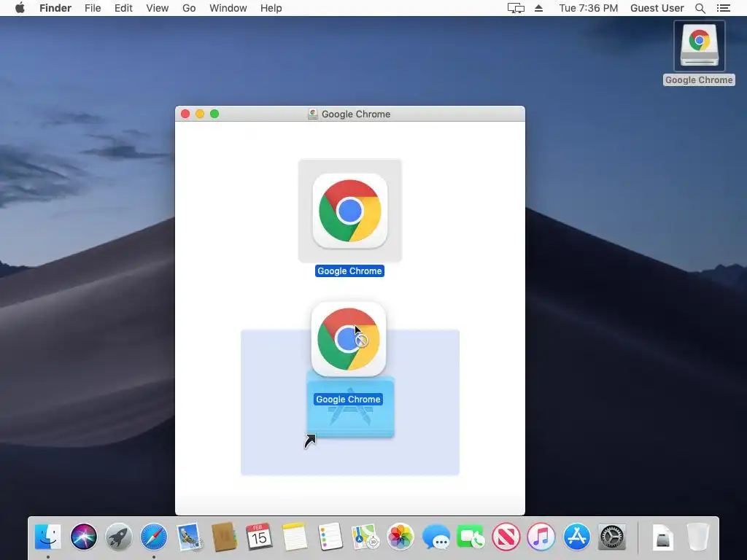The image size is (747, 560).
Task: Open the Finder menu
Action: pos(55,8)
